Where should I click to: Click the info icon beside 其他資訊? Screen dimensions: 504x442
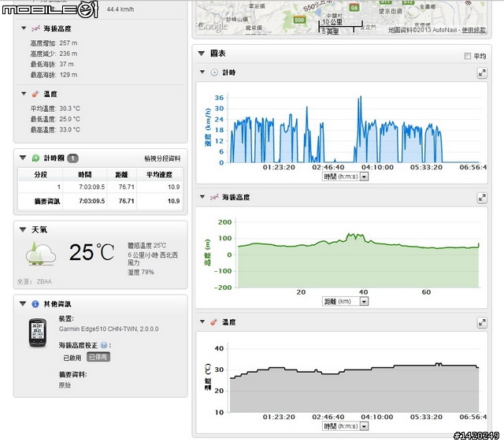point(35,304)
